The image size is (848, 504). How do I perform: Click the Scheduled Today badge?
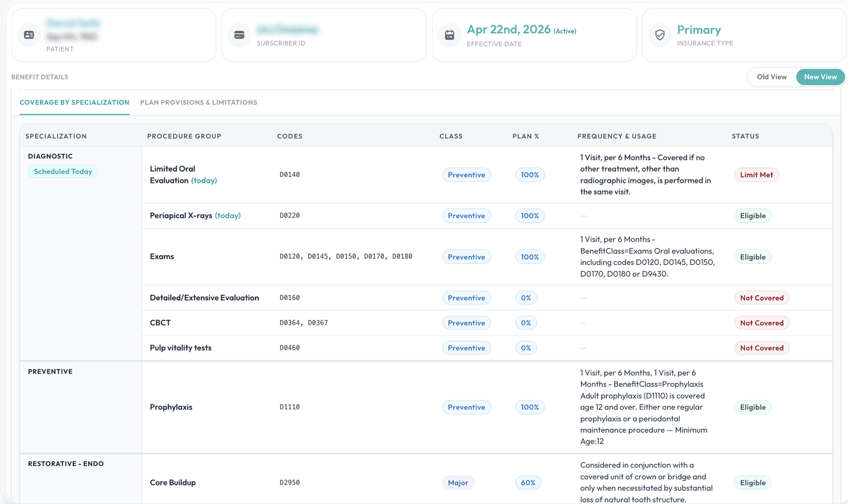tap(63, 172)
